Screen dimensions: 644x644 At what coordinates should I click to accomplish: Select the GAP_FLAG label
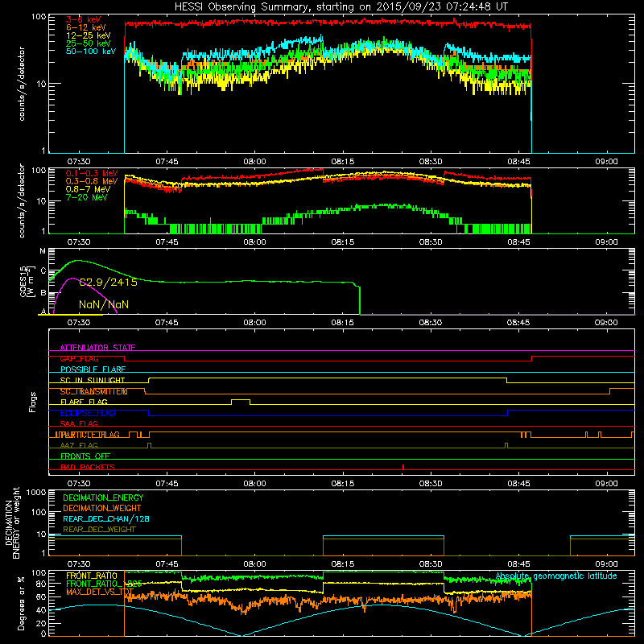(79, 358)
